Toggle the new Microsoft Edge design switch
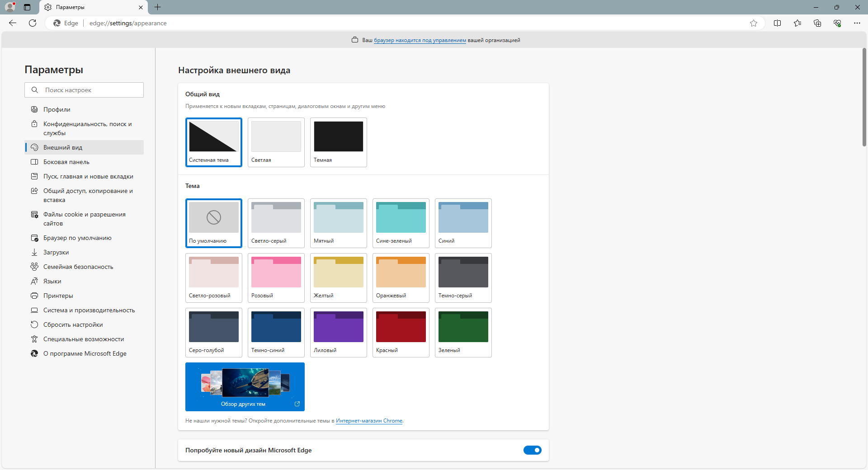Image resolution: width=868 pixels, height=470 pixels. point(533,450)
